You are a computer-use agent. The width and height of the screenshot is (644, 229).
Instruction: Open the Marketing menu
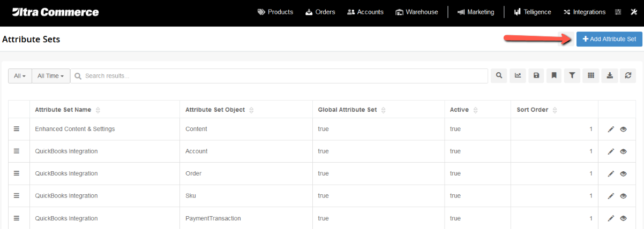(476, 12)
